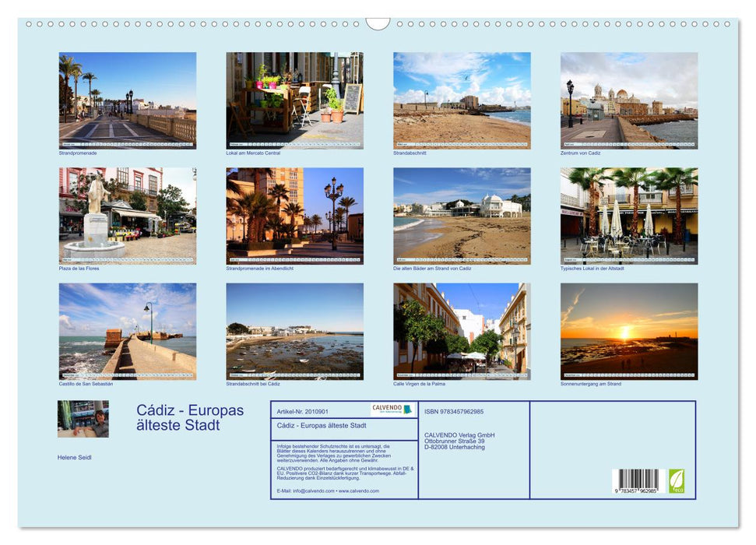The height and width of the screenshot is (545, 756).
Task: Click the CALVENDO Verlag GmbH address block
Action: click(459, 441)
